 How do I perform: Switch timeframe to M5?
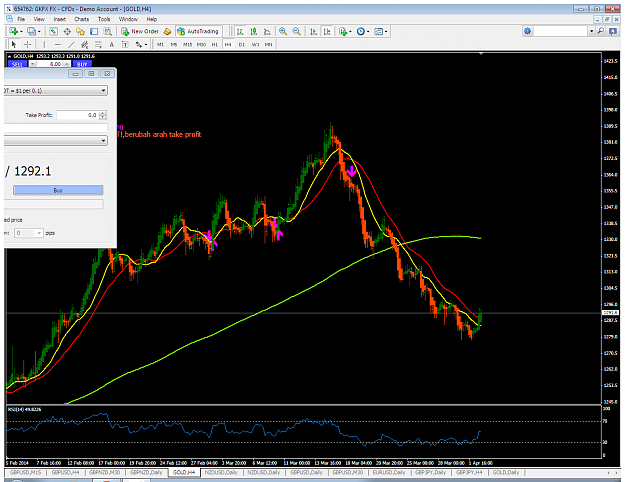[x=174, y=45]
